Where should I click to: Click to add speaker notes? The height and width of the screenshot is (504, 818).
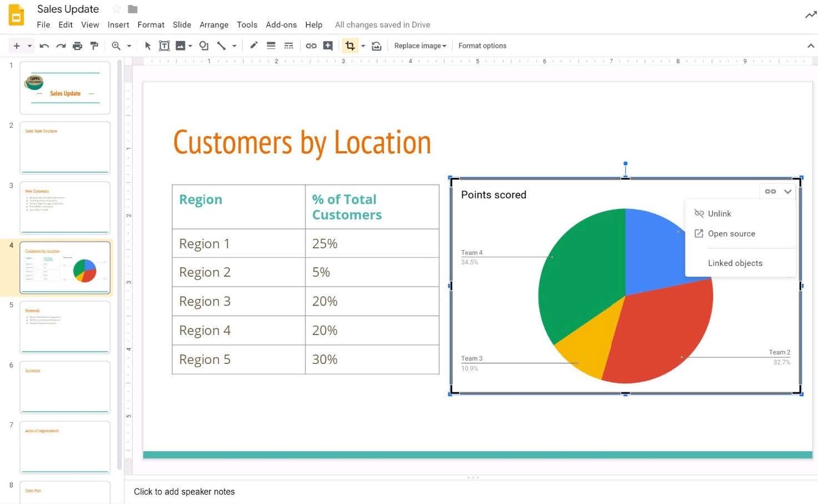click(184, 491)
